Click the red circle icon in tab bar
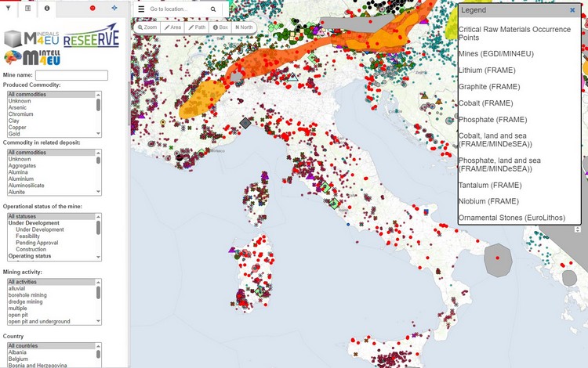Image resolution: width=588 pixels, height=368 pixels. [x=93, y=9]
